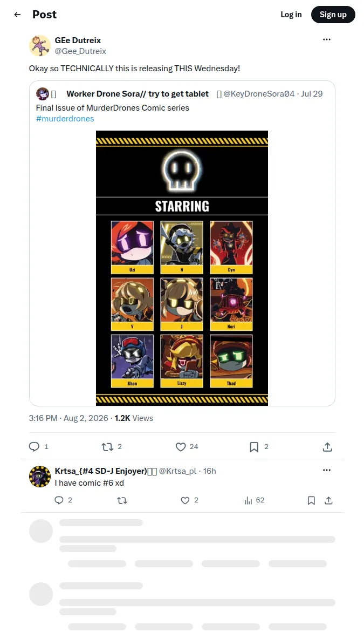The height and width of the screenshot is (639, 364).
Task: Like Krtsa's reply about comic #6
Action: coord(186,500)
